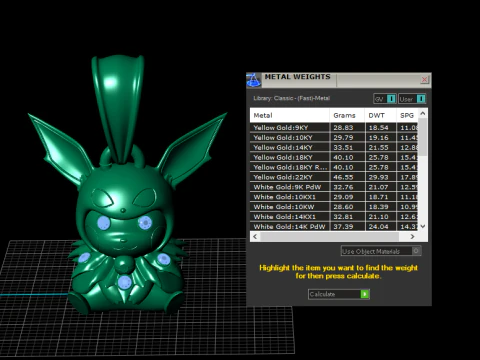Click the 21.55 DWT cell

point(380,147)
